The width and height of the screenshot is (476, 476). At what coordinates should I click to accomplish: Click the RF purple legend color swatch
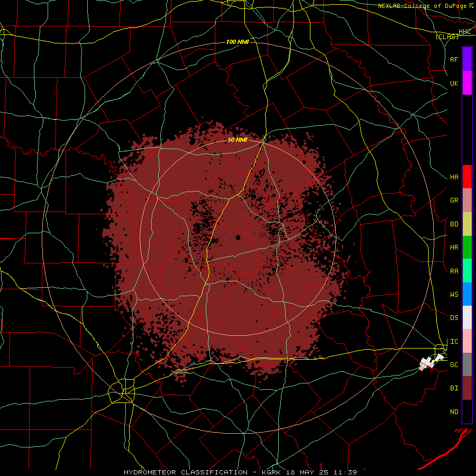[467, 59]
